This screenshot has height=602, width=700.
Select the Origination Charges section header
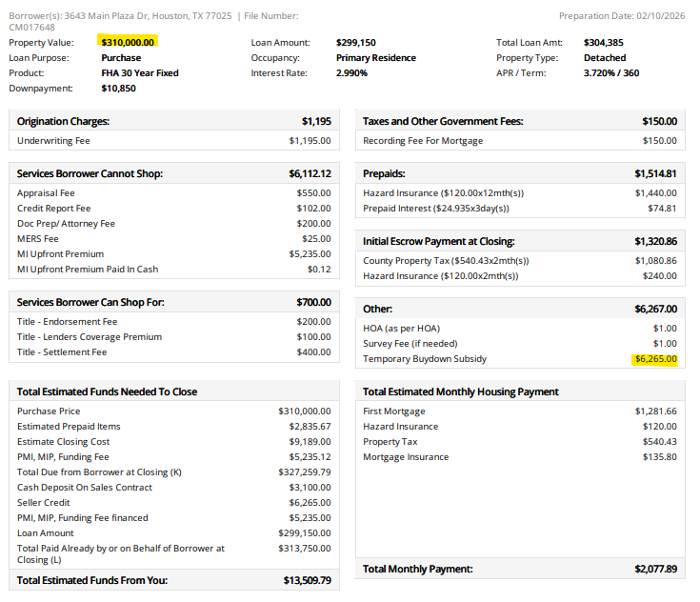coord(63,122)
